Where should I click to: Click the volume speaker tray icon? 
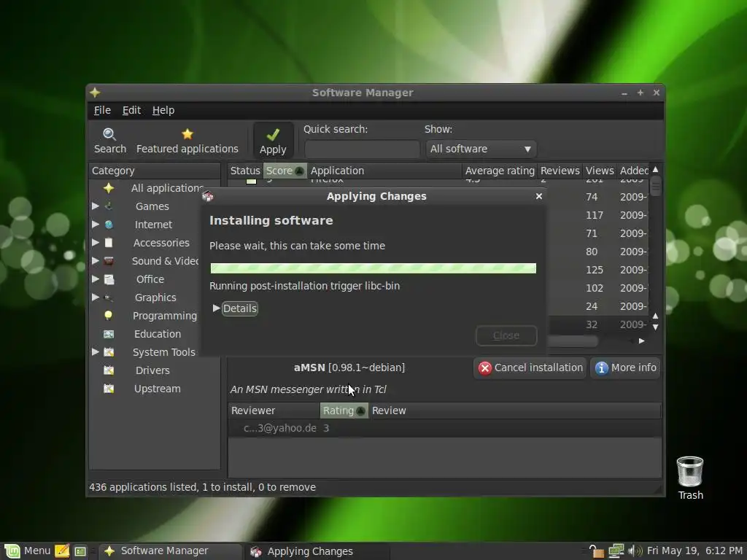[635, 551]
